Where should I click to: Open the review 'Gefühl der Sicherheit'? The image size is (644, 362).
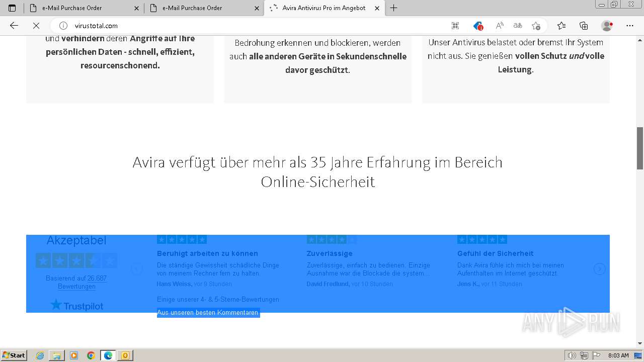[x=496, y=253]
